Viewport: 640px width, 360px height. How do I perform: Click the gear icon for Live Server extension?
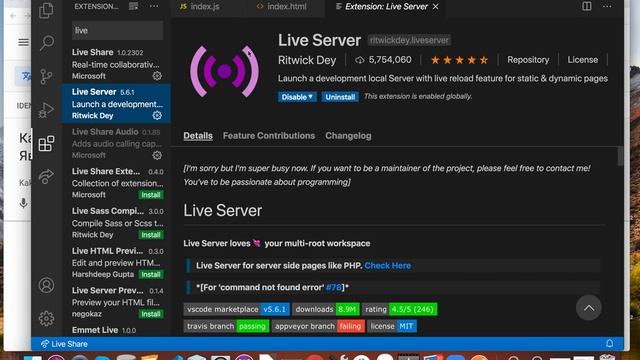coord(157,116)
